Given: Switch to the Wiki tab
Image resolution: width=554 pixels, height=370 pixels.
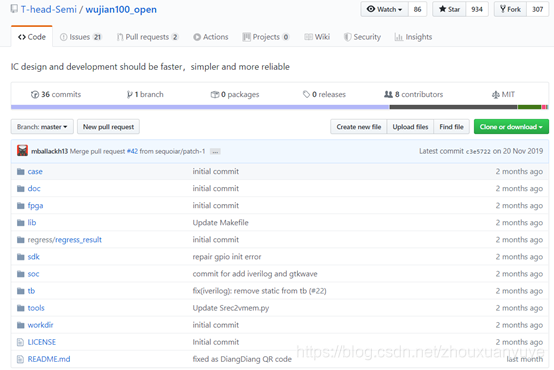Looking at the screenshot, I should (x=317, y=37).
